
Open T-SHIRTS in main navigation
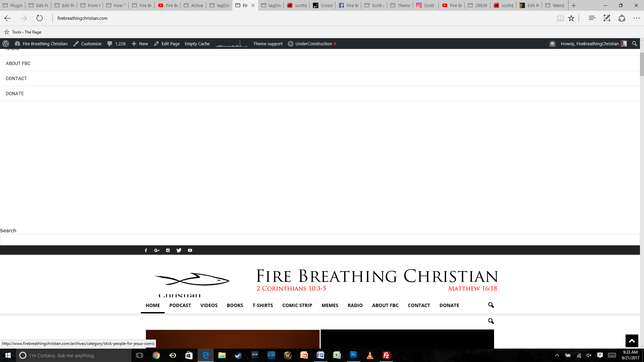point(263,305)
